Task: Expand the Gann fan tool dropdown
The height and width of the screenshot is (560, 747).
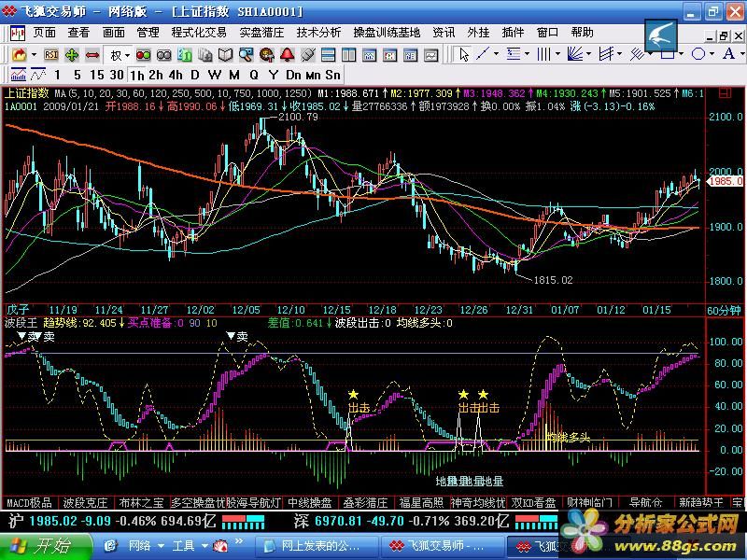Action: pos(588,54)
